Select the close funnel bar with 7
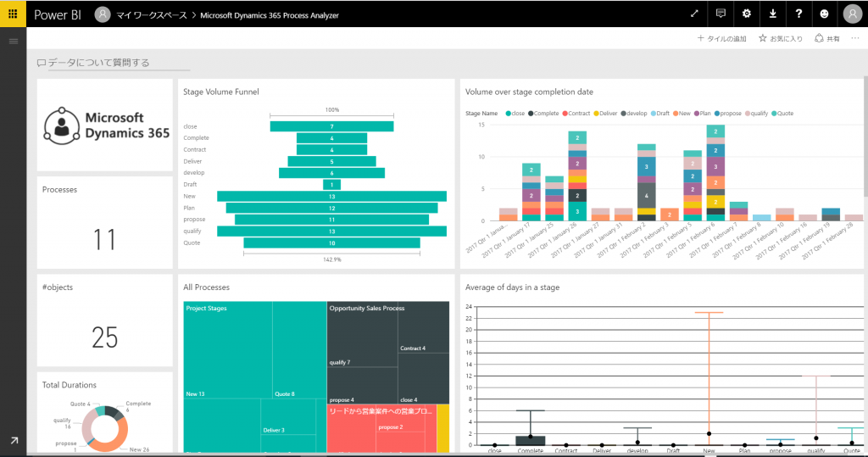The height and width of the screenshot is (457, 868). click(331, 126)
